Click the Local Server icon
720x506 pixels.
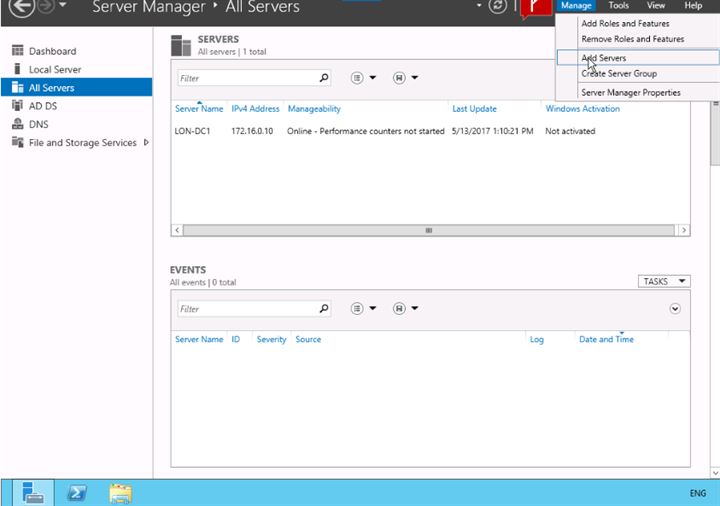coord(17,69)
